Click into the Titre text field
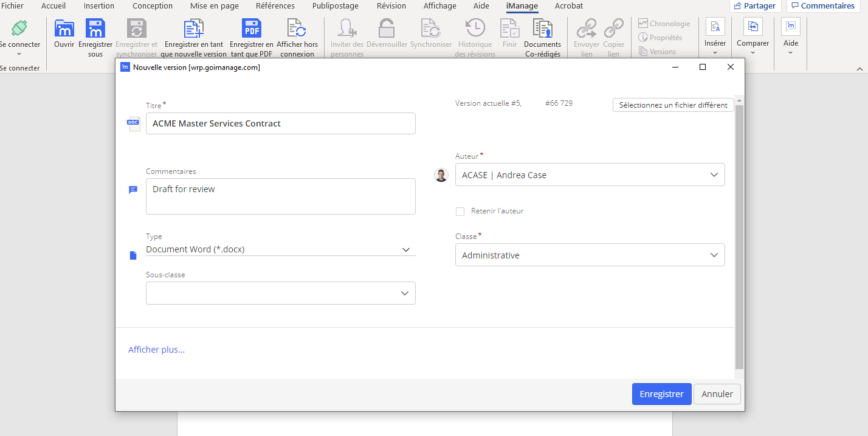The image size is (868, 436). coord(280,123)
